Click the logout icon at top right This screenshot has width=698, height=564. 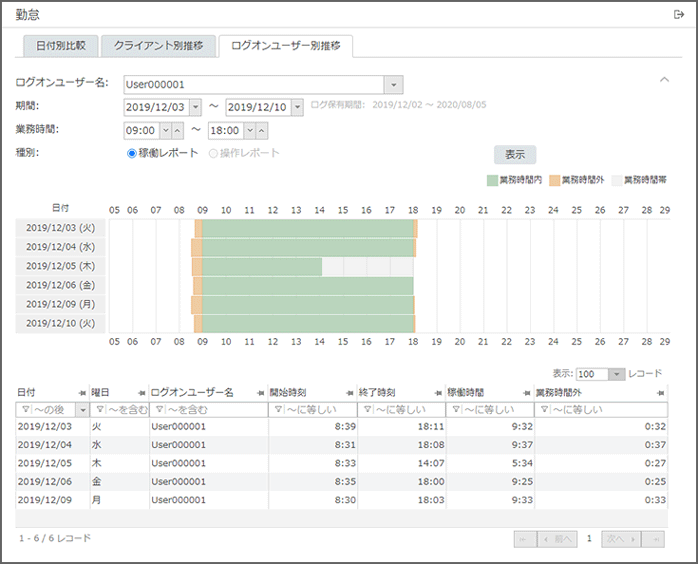click(679, 14)
